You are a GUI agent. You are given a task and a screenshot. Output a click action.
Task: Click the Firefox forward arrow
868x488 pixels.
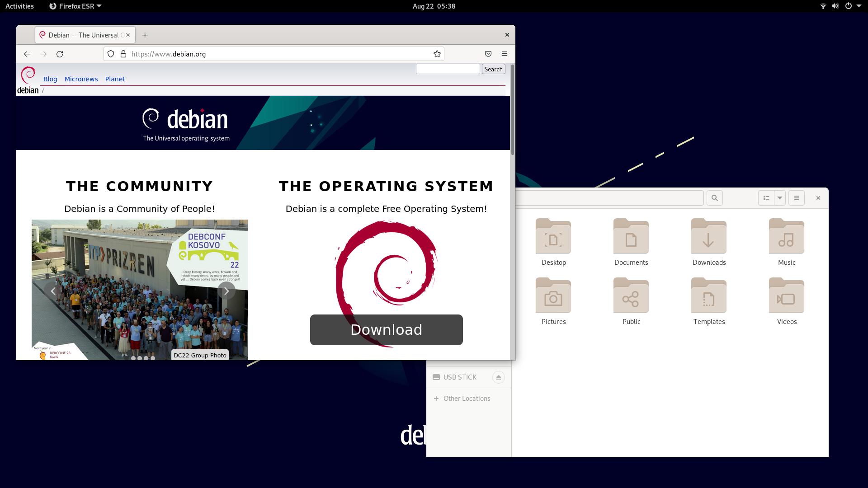pyautogui.click(x=43, y=54)
